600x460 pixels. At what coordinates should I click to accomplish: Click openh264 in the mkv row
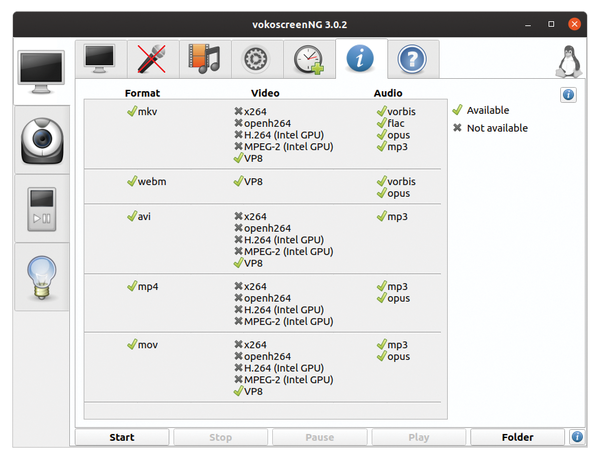263,123
